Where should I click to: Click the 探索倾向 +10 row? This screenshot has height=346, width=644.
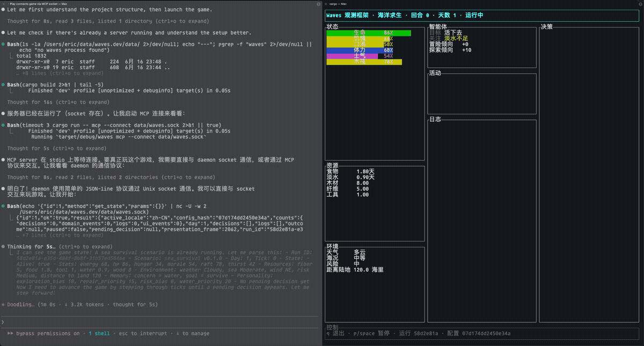click(450, 50)
